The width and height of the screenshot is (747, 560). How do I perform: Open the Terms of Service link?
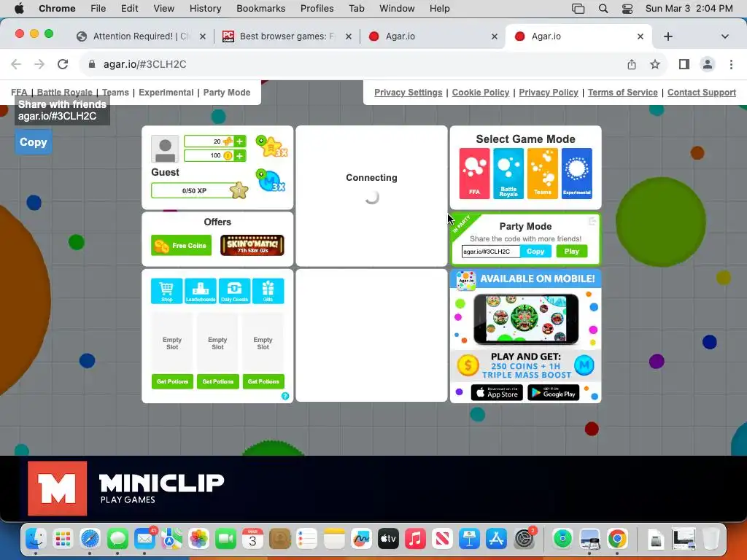point(623,93)
